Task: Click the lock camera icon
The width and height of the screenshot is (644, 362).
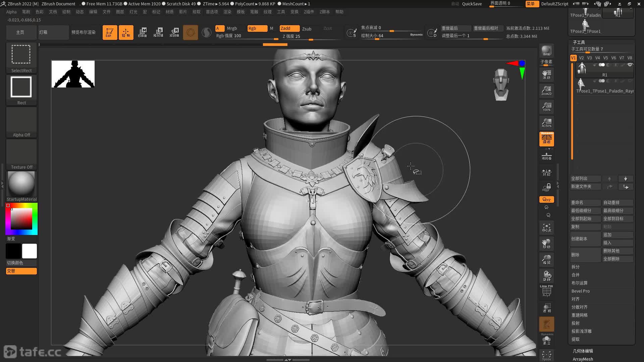Action: click(546, 187)
